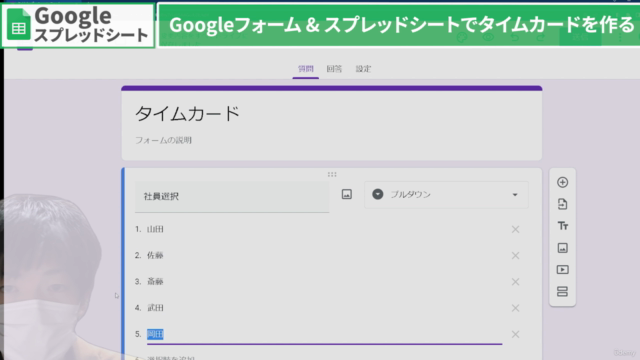Select the option text 佐藤

[x=155, y=256]
